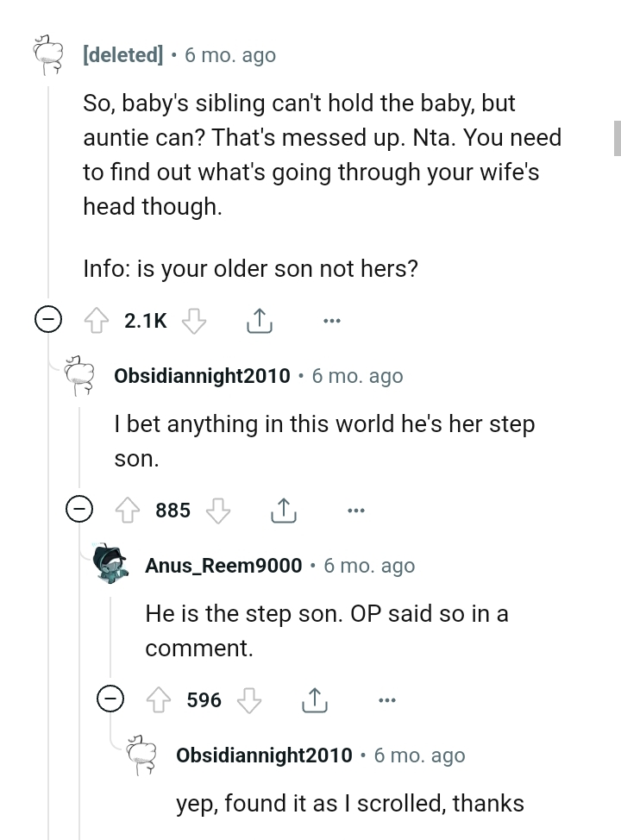Screen dimensions: 621x840
Task: Click the 6 mo. ago timestamp on Anus_Reem9000's comment
Action: 368,565
